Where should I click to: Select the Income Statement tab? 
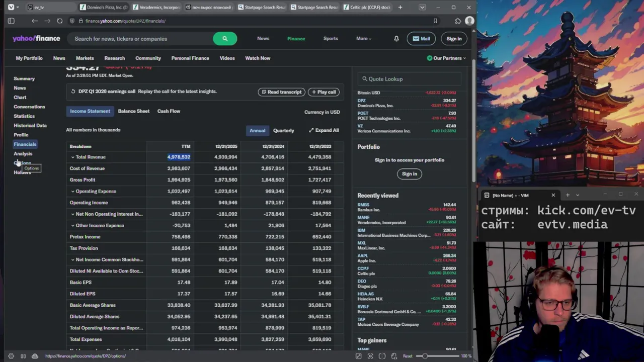click(90, 111)
